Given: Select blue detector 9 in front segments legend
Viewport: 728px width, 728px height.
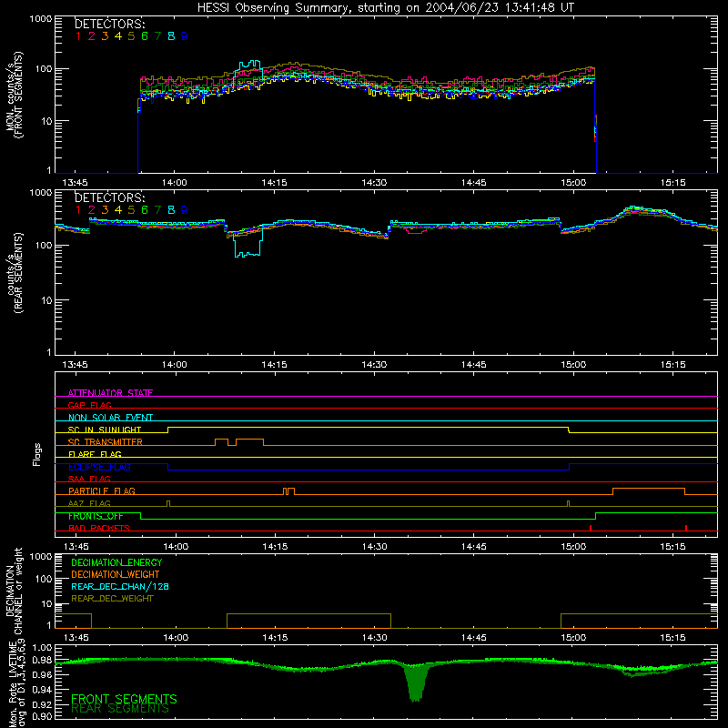Looking at the screenshot, I should click(185, 36).
